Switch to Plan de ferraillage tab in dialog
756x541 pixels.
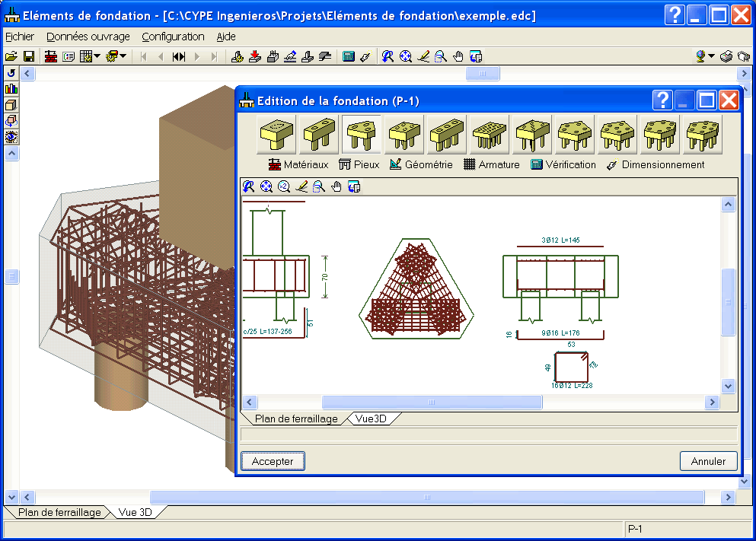point(296,418)
